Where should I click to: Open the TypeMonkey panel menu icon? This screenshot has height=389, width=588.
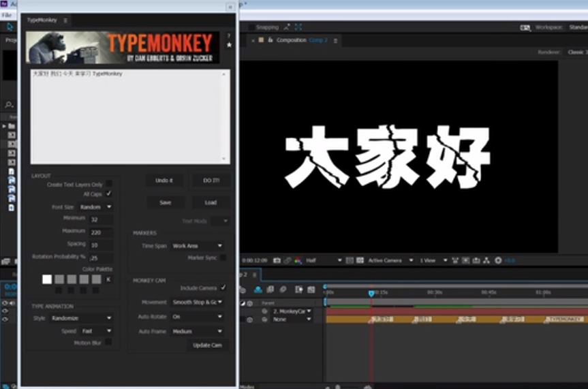(x=65, y=20)
